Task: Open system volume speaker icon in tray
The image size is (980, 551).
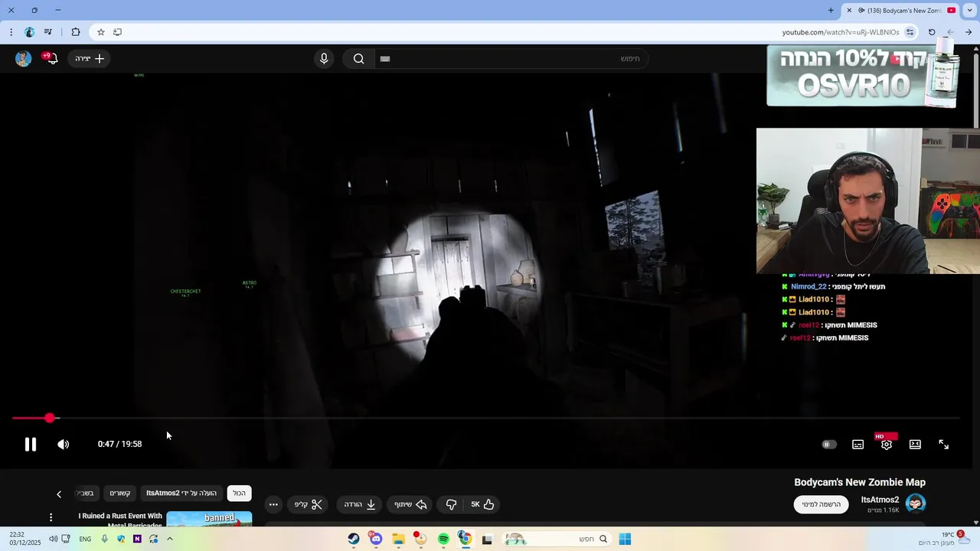Action: pyautogui.click(x=53, y=539)
